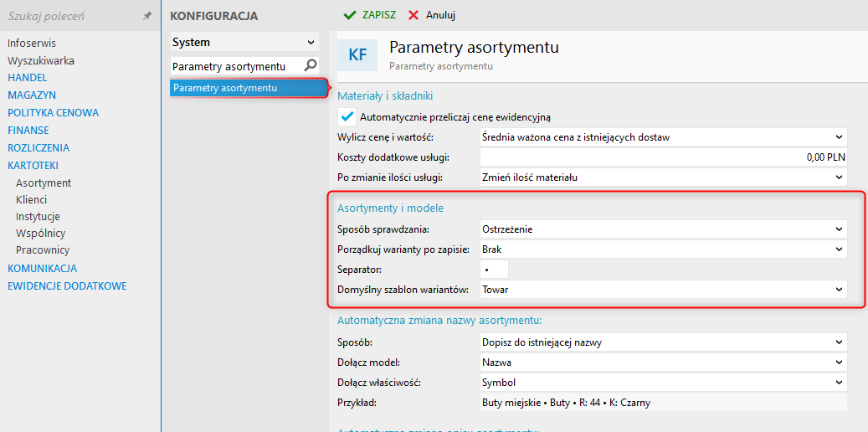Viewport: 868px width, 432px height.
Task: Click the magnifier icon in configuration search
Action: [310, 65]
